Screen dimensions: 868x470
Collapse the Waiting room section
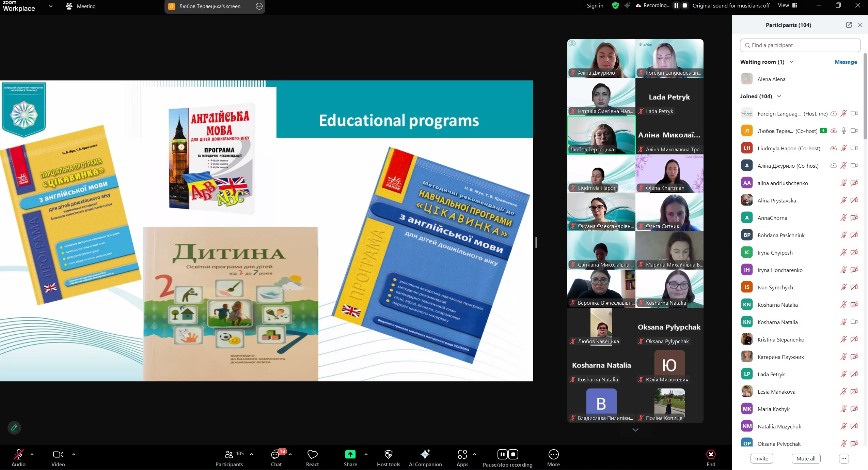791,62
